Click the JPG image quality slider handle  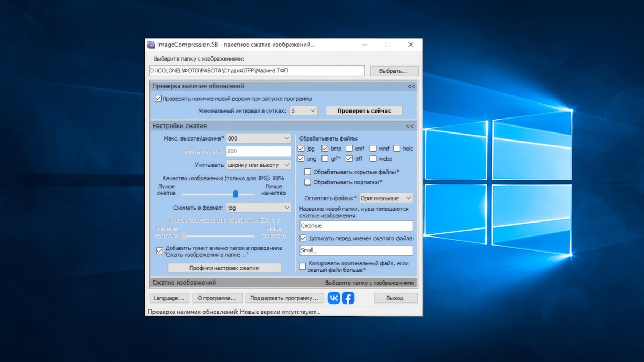click(235, 194)
